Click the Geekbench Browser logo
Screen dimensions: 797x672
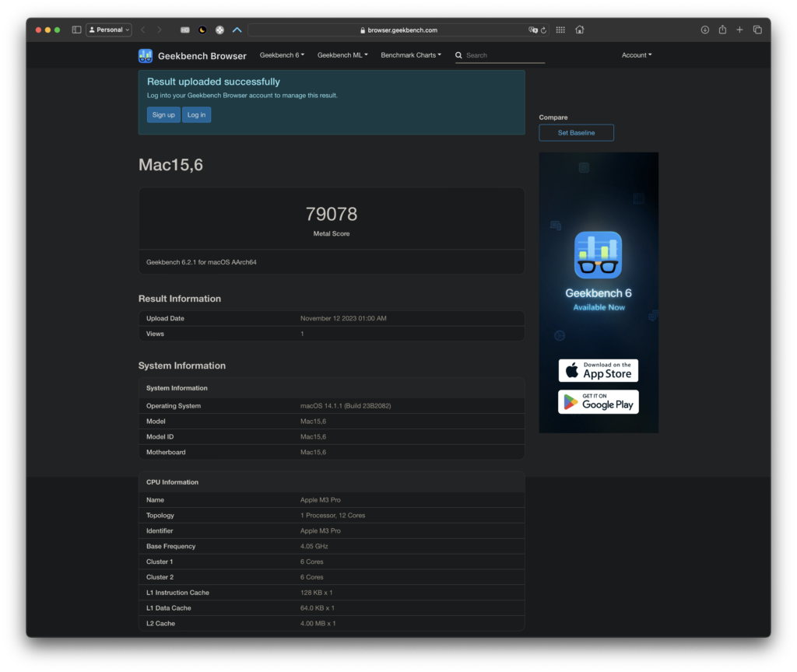tap(192, 55)
